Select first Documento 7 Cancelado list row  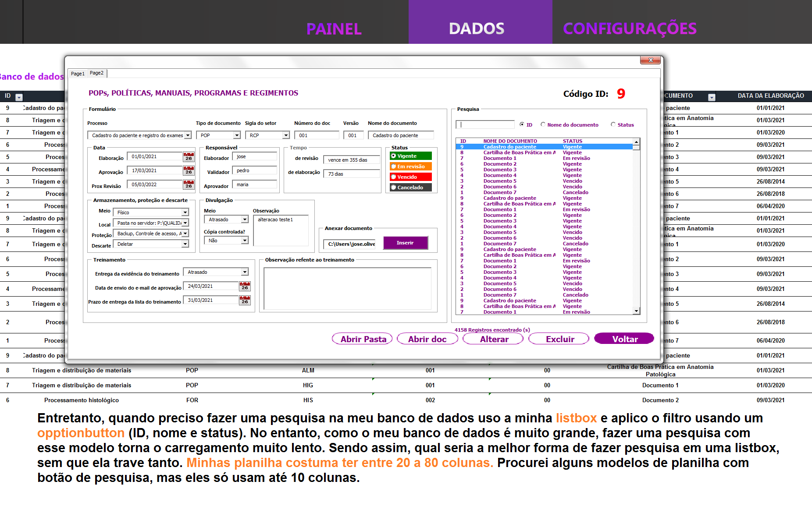tap(544, 192)
